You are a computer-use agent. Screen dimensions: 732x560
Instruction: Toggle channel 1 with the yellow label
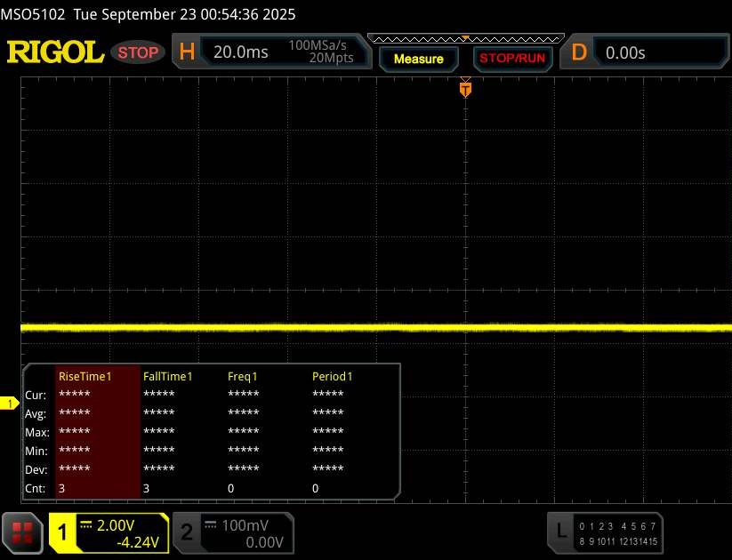coord(64,532)
